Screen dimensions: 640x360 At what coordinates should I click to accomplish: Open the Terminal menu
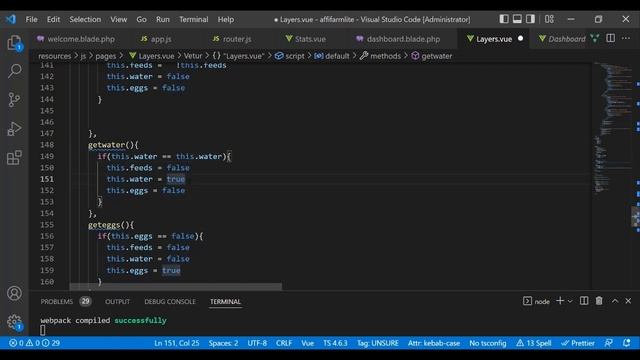pyautogui.click(x=193, y=19)
